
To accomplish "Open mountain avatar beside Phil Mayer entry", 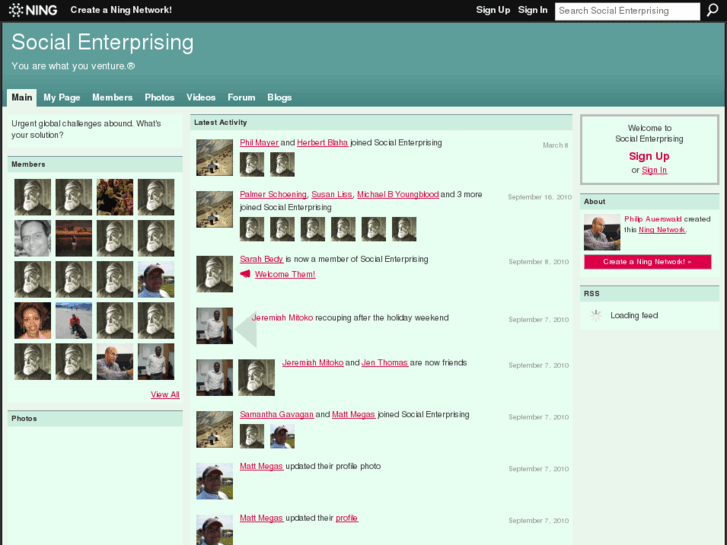I will [x=214, y=158].
